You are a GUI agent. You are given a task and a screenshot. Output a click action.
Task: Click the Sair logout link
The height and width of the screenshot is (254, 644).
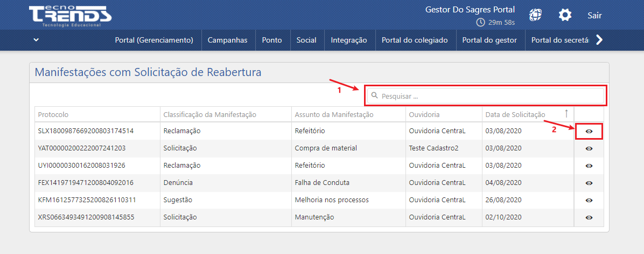pos(594,15)
